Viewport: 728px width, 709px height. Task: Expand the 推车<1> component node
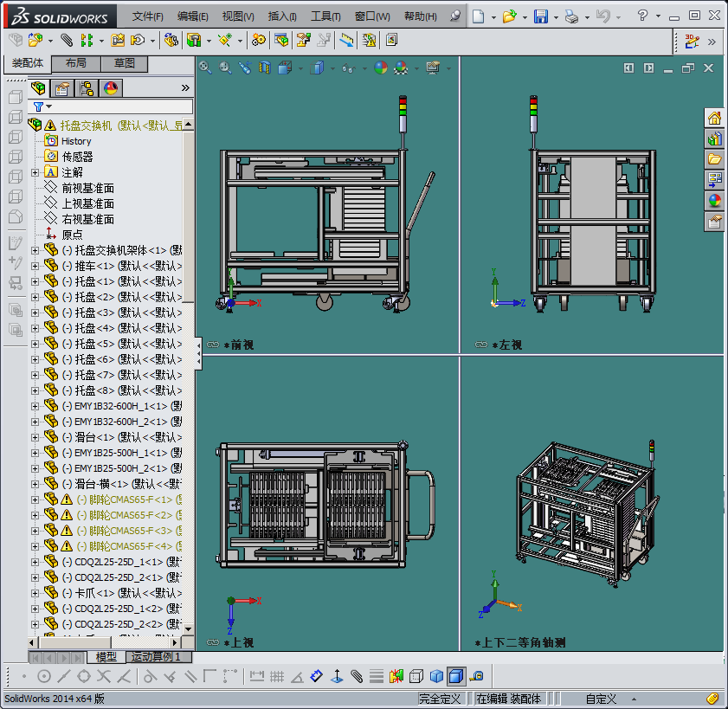[35, 266]
